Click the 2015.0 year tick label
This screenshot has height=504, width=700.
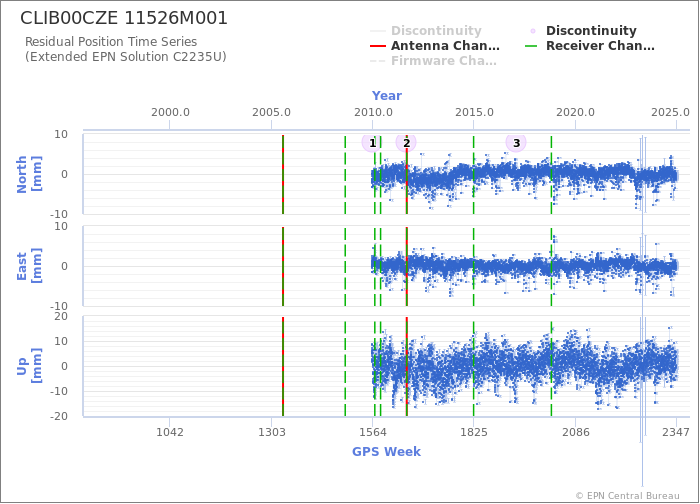[474, 112]
